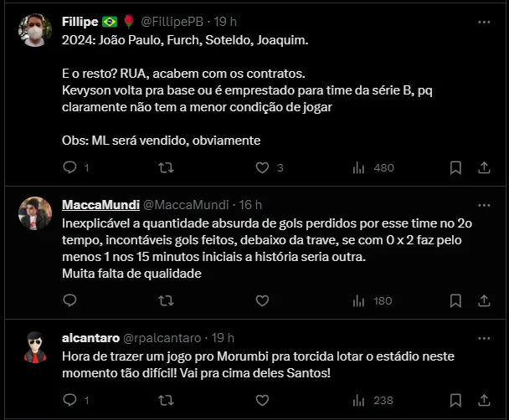The image size is (509, 420).
Task: Share Fillipe's tweet
Action: point(483,167)
